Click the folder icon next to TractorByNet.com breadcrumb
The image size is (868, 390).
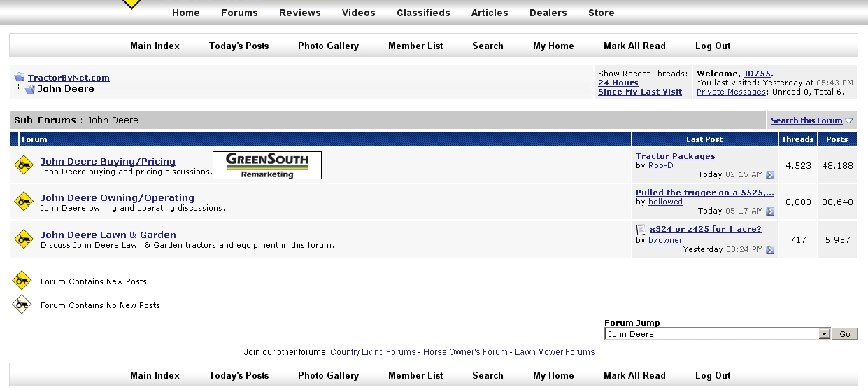point(20,77)
